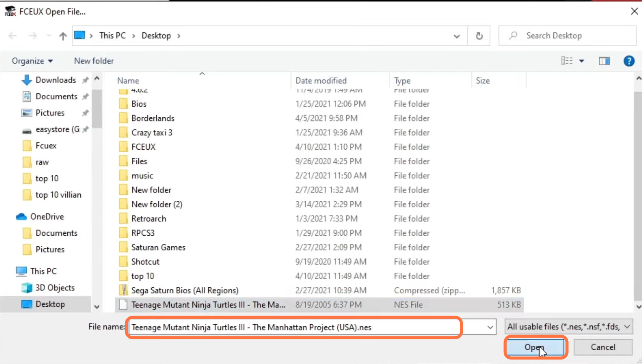Click the Search Desktop field
642x364 pixels.
pos(567,36)
